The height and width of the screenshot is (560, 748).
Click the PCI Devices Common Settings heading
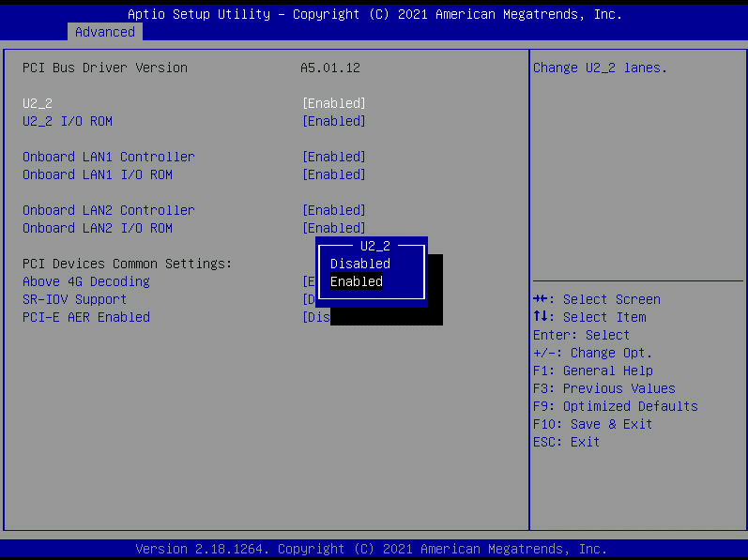coord(128,264)
